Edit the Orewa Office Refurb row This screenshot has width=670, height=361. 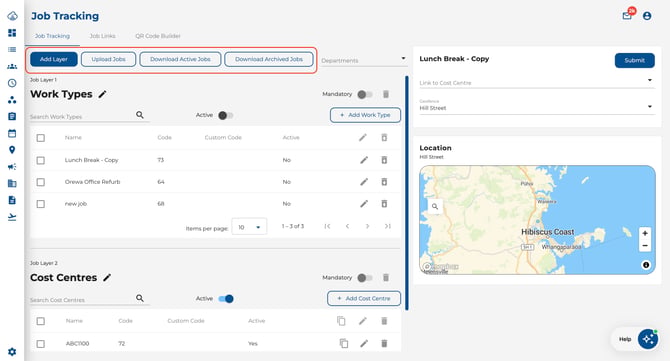pyautogui.click(x=364, y=182)
